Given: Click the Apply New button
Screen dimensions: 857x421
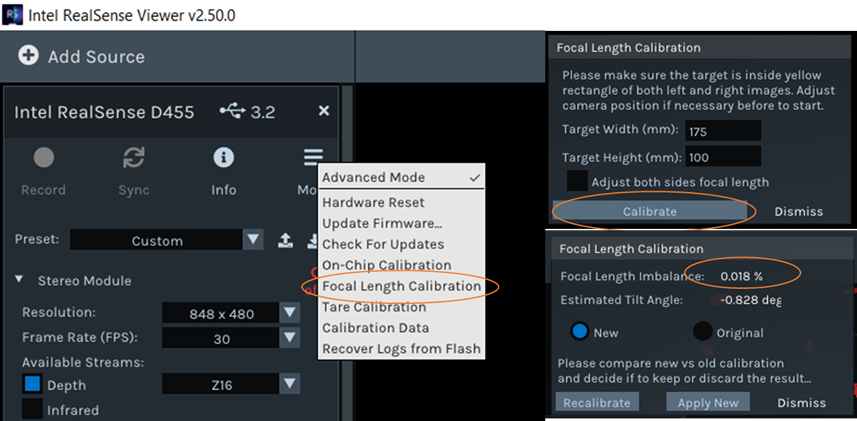Looking at the screenshot, I should click(x=707, y=402).
